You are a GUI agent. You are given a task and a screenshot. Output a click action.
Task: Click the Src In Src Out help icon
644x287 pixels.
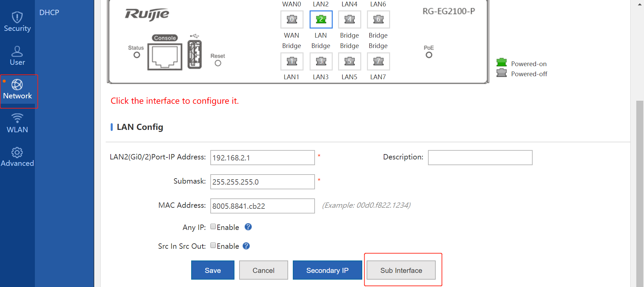[x=246, y=246]
